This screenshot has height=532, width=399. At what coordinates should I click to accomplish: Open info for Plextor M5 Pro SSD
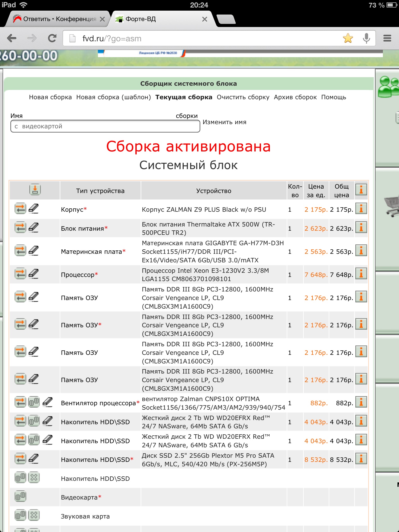point(361,458)
